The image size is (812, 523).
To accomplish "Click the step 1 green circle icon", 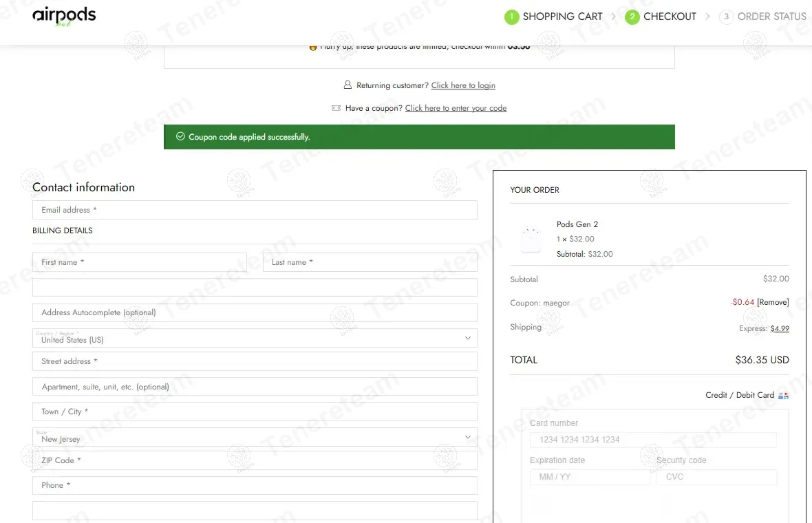I will (x=511, y=17).
